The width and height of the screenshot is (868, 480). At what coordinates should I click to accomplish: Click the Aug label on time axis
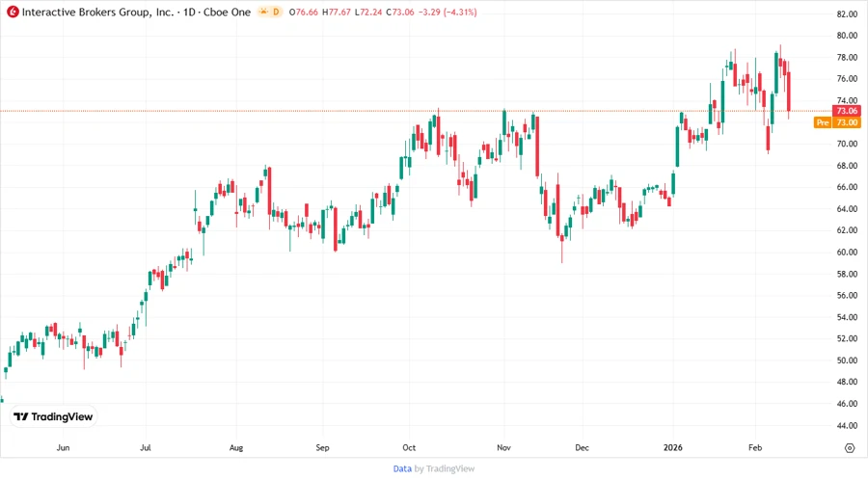pyautogui.click(x=236, y=448)
